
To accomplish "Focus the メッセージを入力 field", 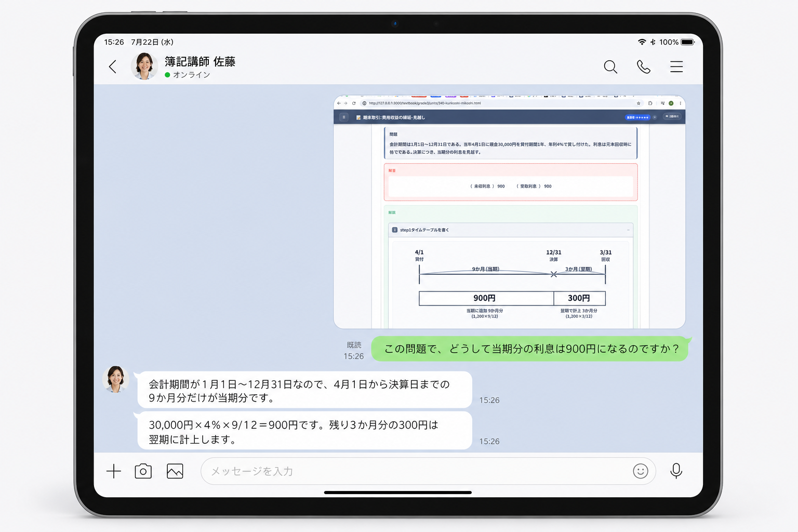I will (428, 471).
